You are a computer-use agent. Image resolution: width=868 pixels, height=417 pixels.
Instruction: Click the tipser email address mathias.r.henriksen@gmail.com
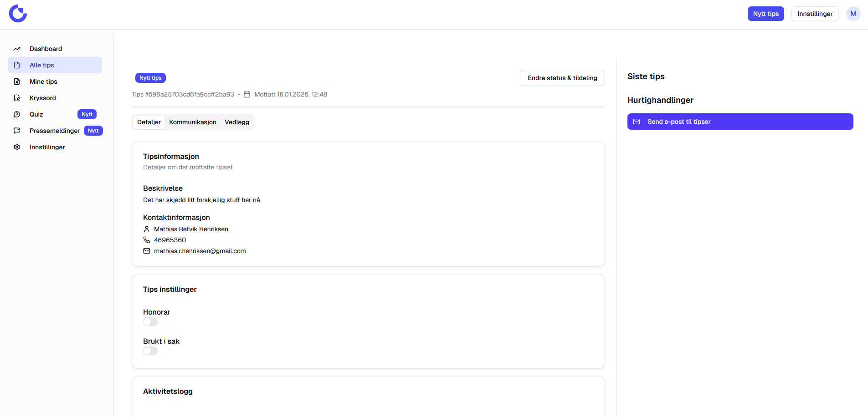200,251
